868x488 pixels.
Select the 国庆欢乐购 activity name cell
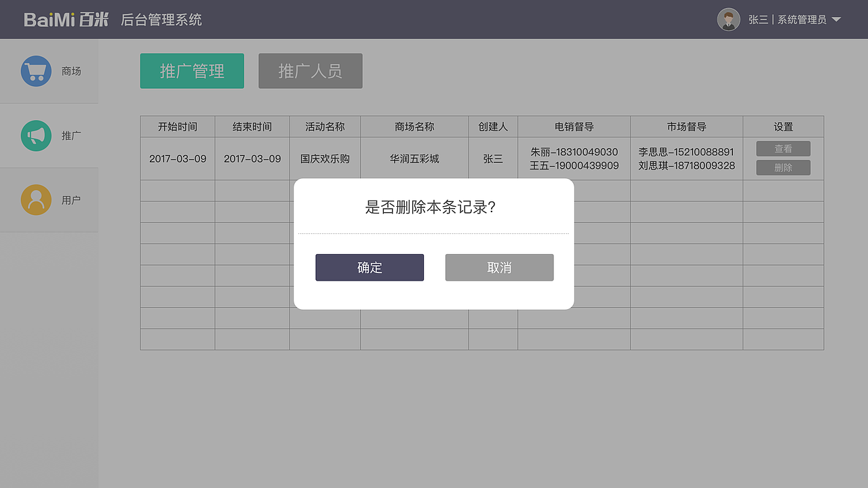point(325,159)
